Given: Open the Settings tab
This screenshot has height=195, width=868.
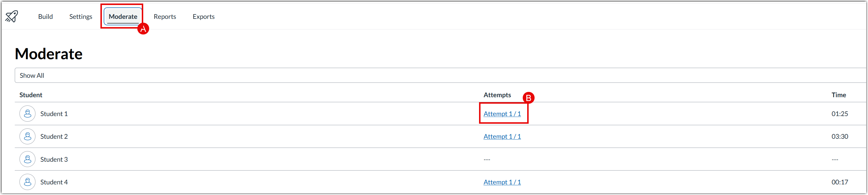Looking at the screenshot, I should (x=81, y=16).
